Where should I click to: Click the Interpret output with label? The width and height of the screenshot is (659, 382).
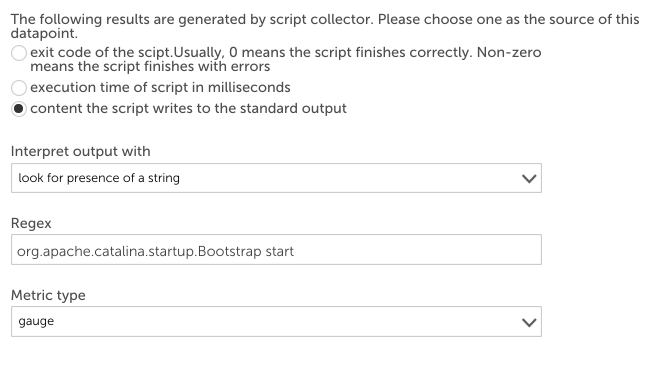[80, 151]
